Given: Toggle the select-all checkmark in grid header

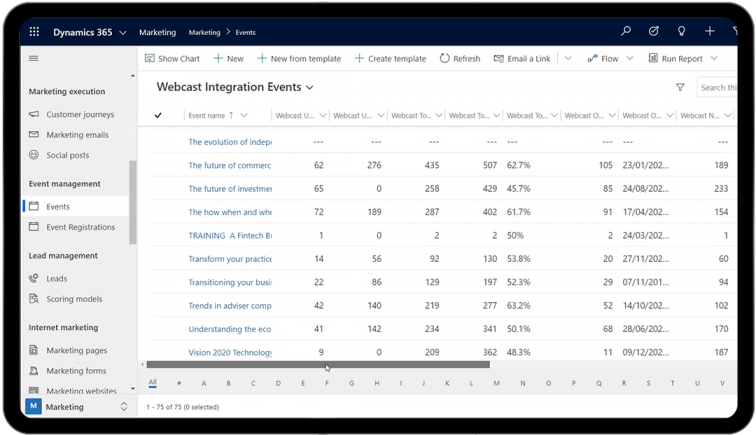Looking at the screenshot, I should (158, 116).
